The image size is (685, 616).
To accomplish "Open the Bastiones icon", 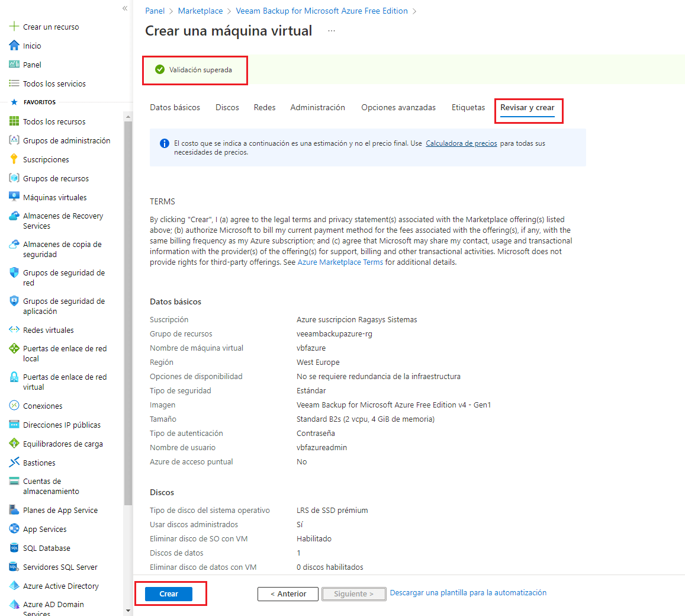I will point(14,462).
